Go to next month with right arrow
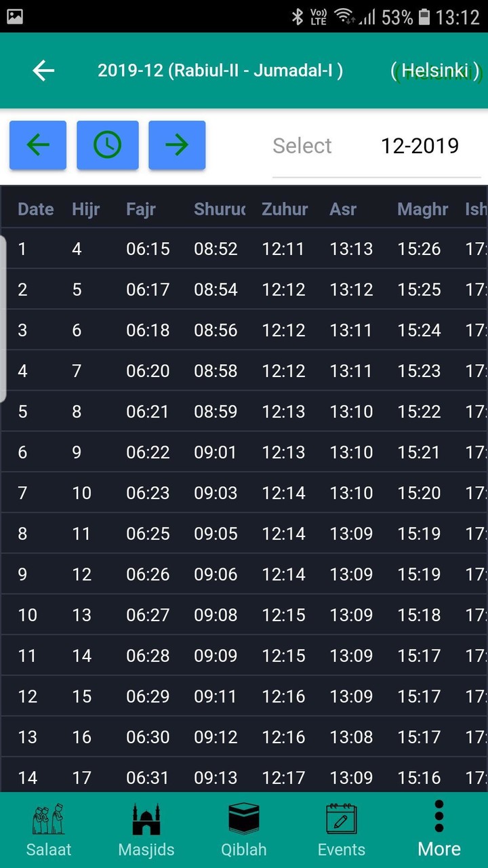This screenshot has height=868, width=488. (177, 145)
